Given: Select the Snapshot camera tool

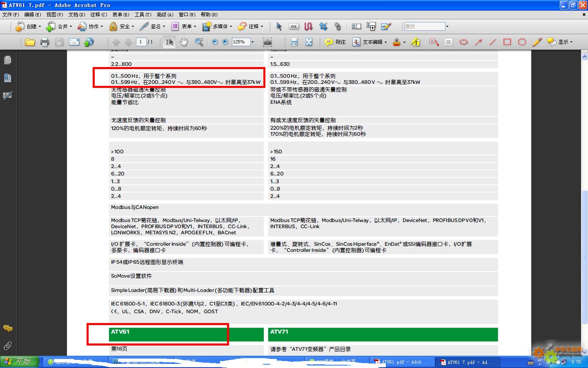Looking at the screenshot, I should [x=267, y=42].
